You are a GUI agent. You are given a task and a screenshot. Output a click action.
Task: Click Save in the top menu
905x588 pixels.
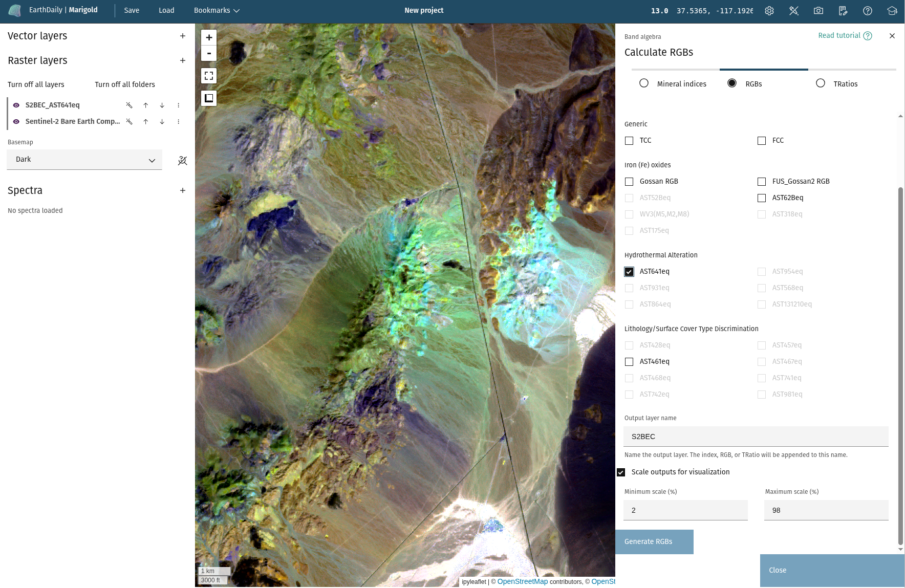[x=132, y=10]
